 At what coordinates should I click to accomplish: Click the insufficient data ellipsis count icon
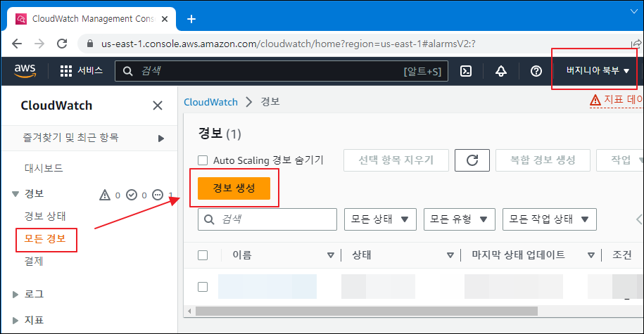point(158,195)
